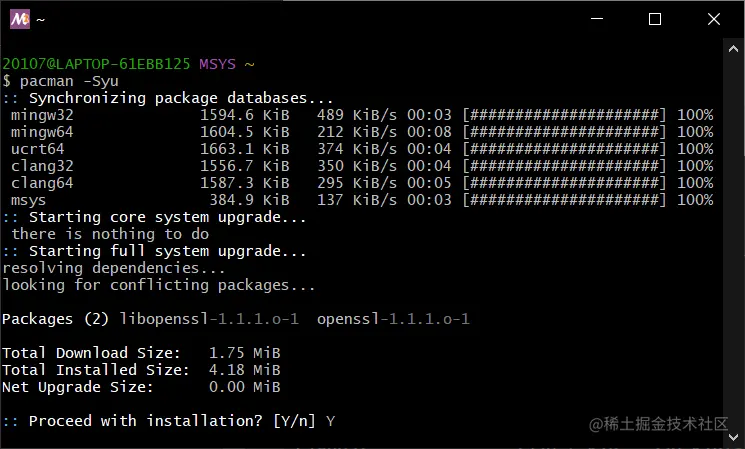Click the Proceed with installation prompt input
Image resolution: width=745 pixels, height=449 pixels.
(x=331, y=421)
